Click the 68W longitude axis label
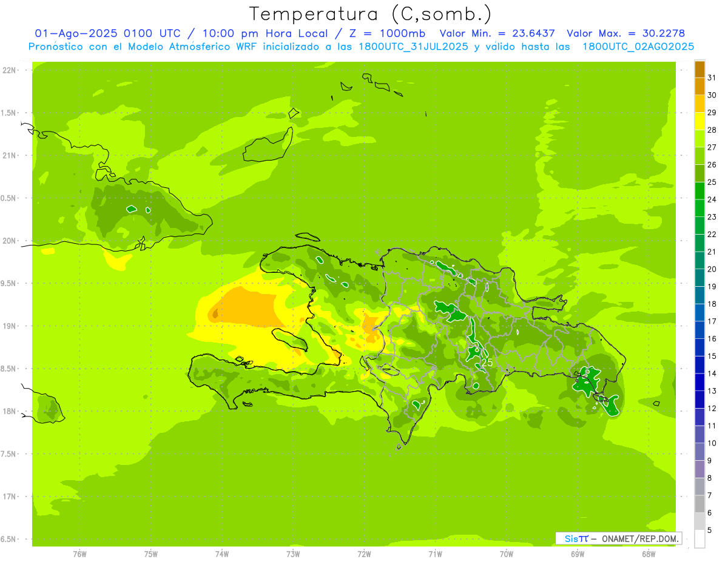The image size is (728, 562). click(649, 555)
